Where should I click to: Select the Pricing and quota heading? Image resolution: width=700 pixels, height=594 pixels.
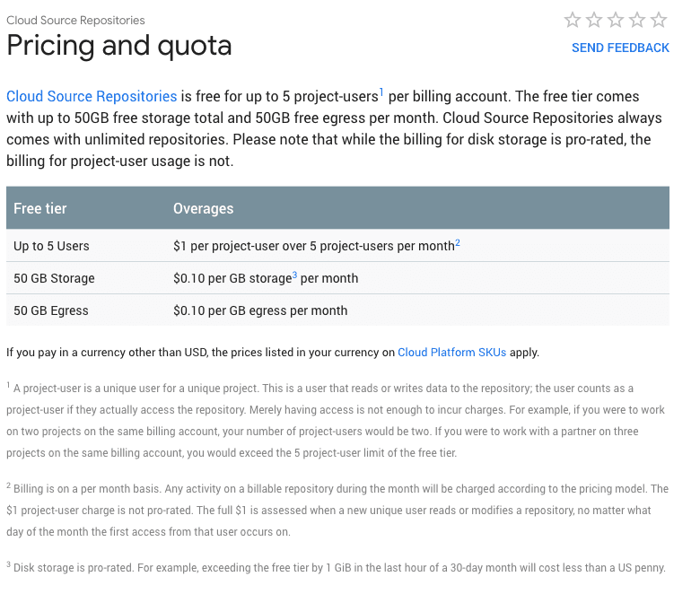(x=119, y=46)
